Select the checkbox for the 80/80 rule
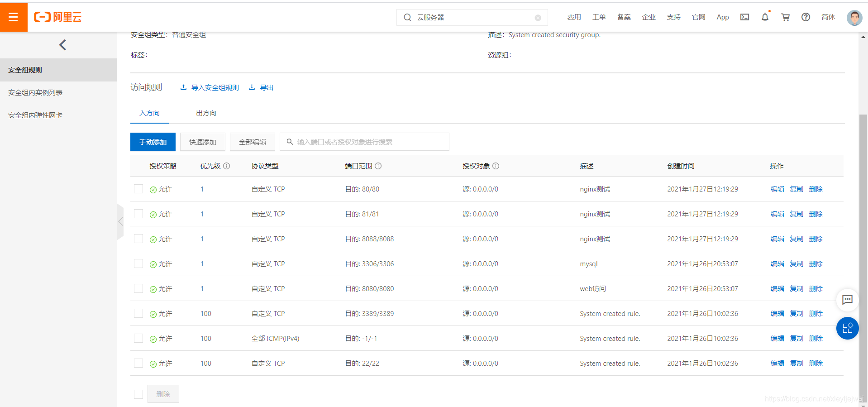Screen dimensions: 868x407 click(x=138, y=189)
